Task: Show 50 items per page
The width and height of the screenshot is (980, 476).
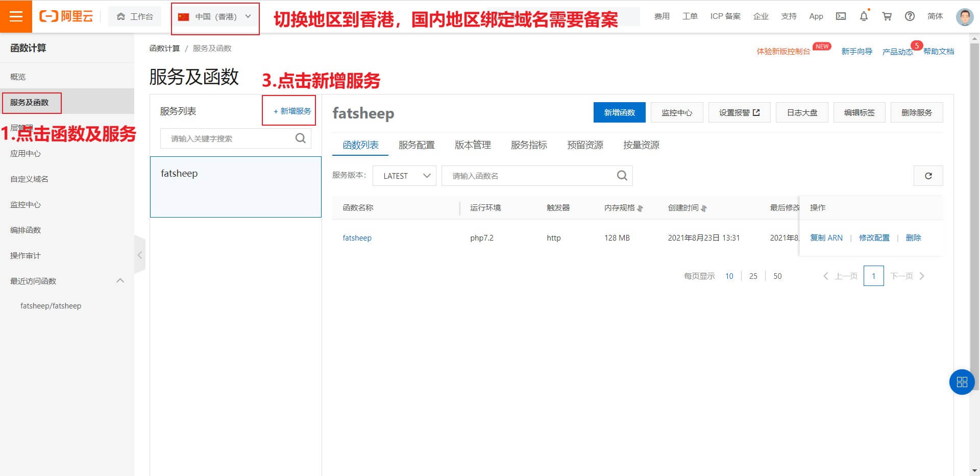Action: 777,276
